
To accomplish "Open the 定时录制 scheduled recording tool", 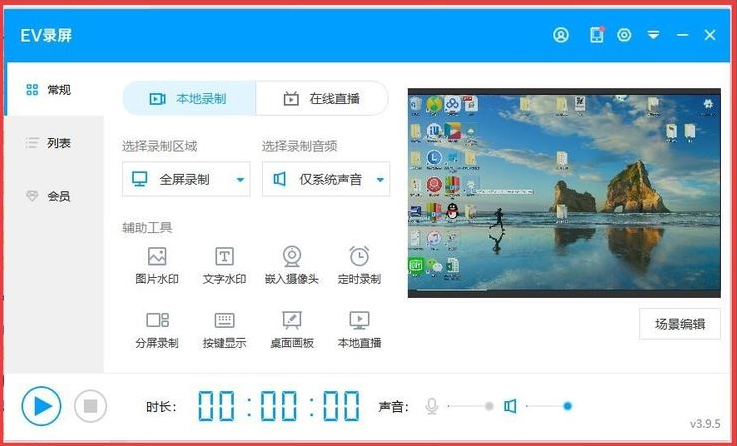I will [x=359, y=266].
